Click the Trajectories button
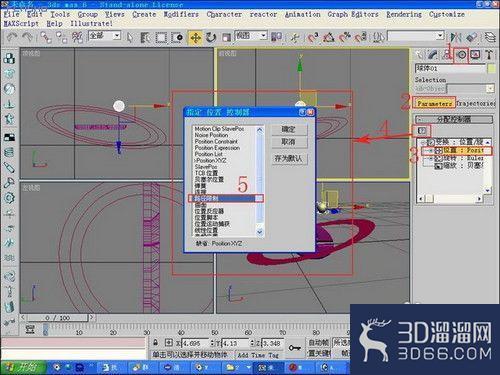The height and width of the screenshot is (375, 500). 476,103
